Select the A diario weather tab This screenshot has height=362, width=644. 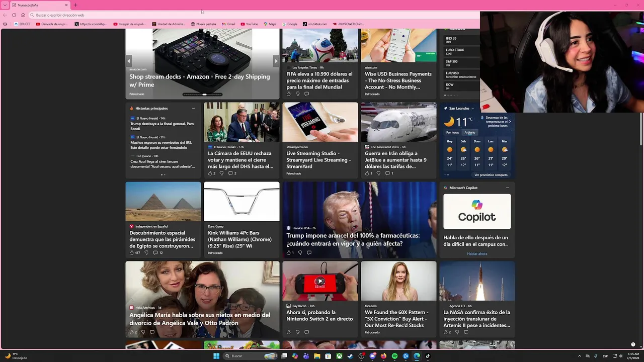[469, 132]
